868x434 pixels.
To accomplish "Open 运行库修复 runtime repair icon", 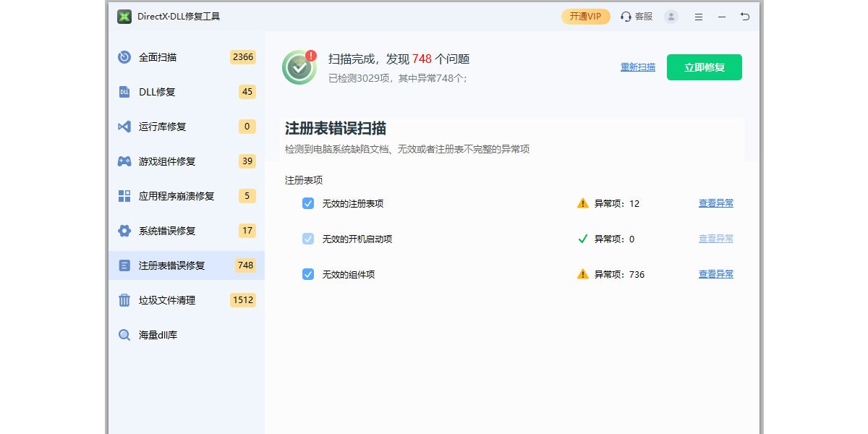I will coord(124,127).
